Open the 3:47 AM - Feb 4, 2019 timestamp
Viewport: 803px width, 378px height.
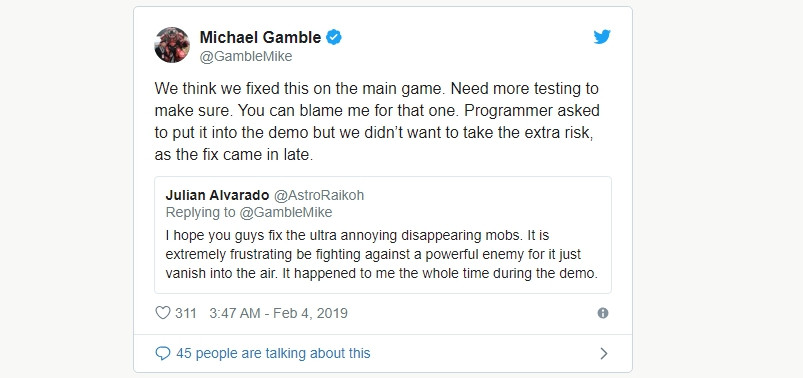(x=278, y=313)
